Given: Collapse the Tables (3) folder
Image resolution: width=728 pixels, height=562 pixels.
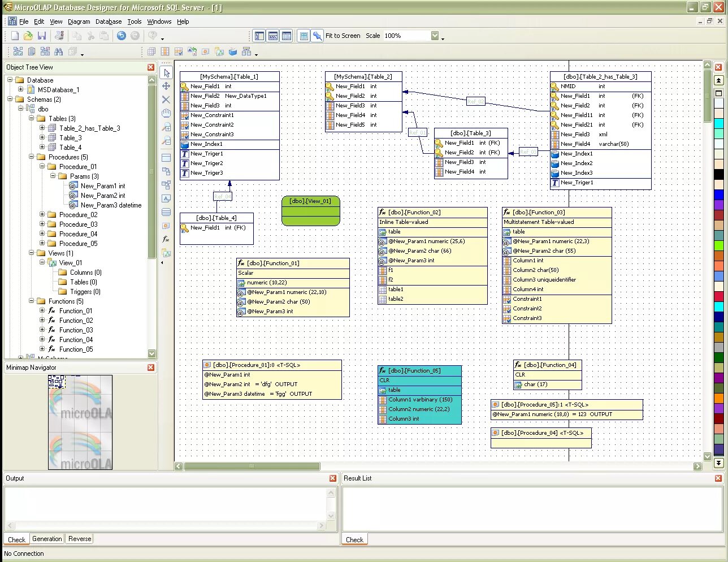Looking at the screenshot, I should (31, 119).
